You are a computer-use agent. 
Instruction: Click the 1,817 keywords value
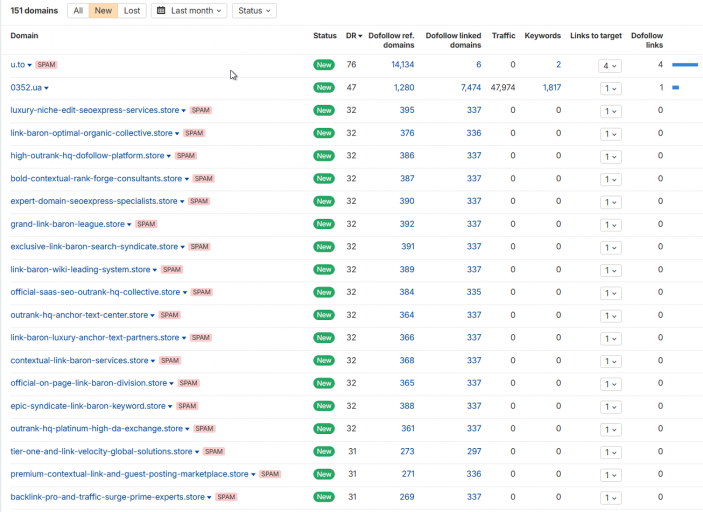[552, 87]
